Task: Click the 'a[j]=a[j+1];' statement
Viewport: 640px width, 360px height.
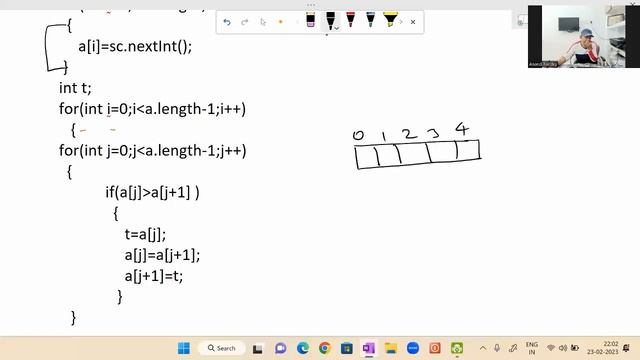Action: tap(162, 256)
